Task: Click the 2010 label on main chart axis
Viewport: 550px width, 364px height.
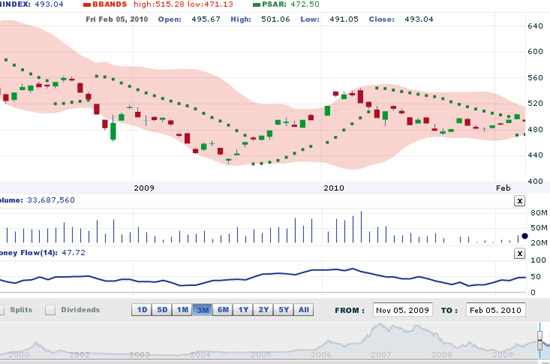Action: 334,188
